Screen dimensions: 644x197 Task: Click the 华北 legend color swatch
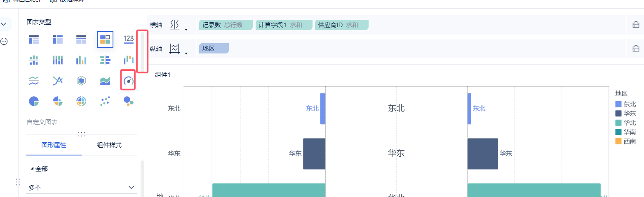[x=618, y=123]
